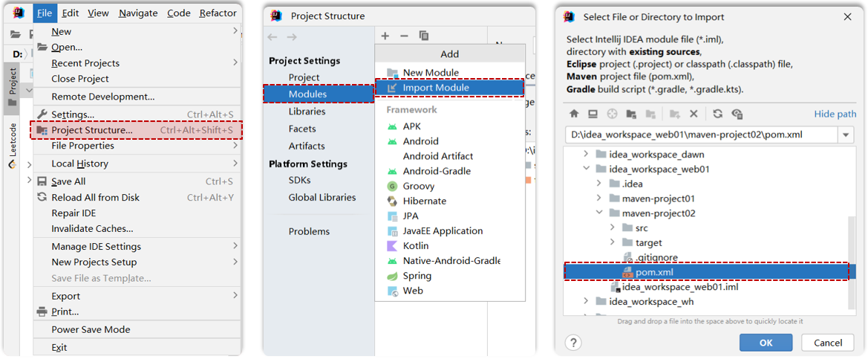
Task: Click the Copy module icon
Action: pyautogui.click(x=424, y=36)
